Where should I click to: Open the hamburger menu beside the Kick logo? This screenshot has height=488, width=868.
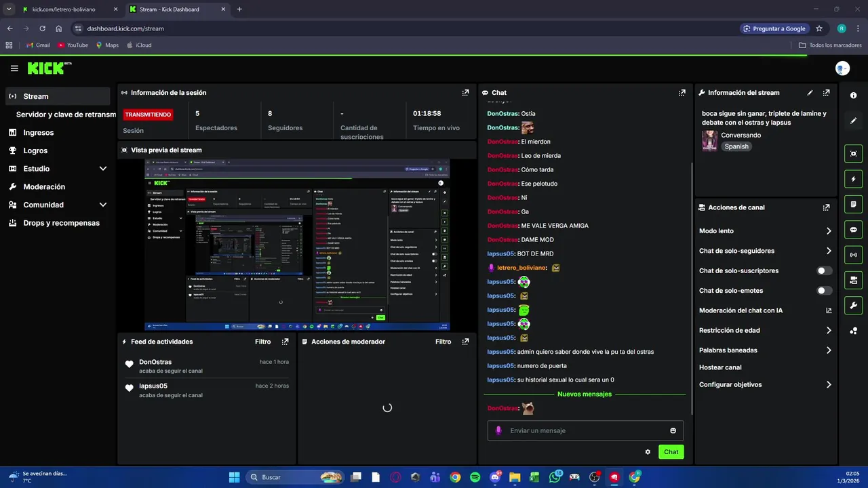coord(14,68)
